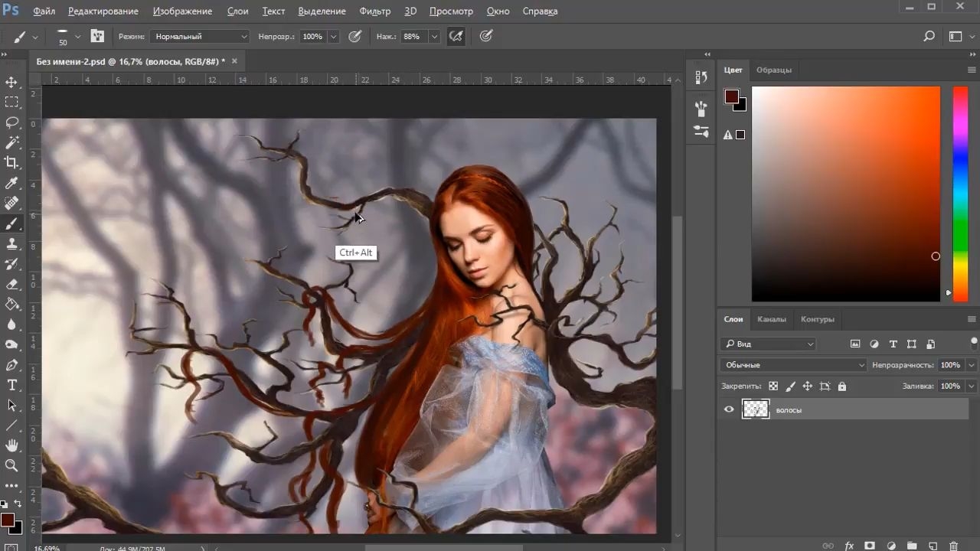980x551 pixels.
Task: Toggle lock image pixels
Action: click(790, 386)
